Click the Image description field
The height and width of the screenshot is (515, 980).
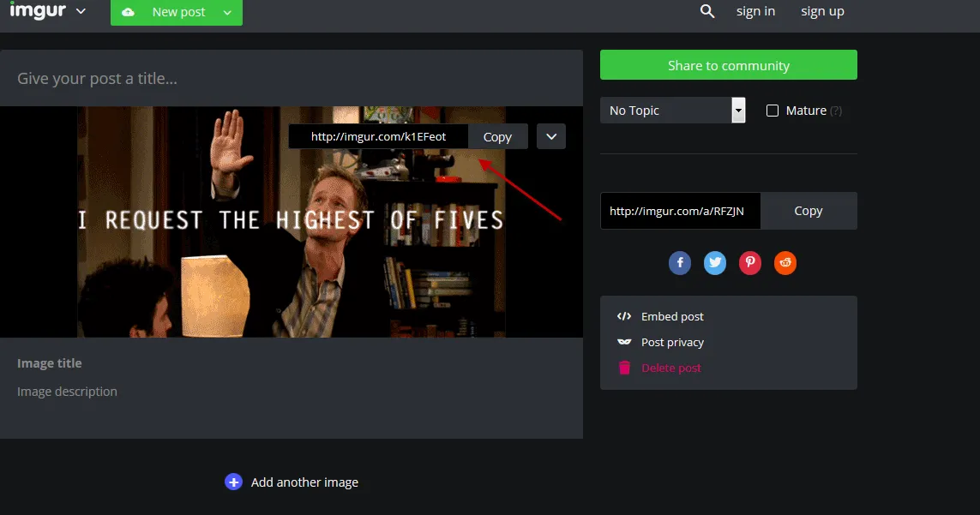click(x=67, y=392)
